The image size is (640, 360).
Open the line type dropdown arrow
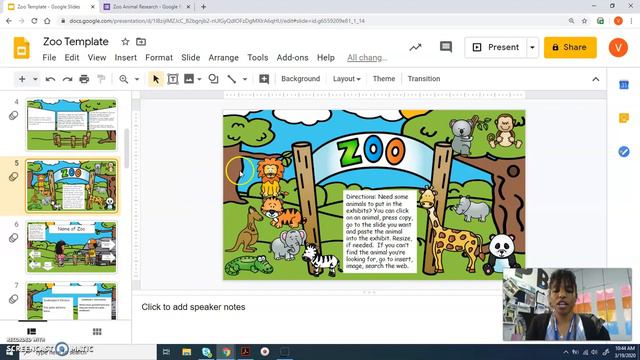[x=245, y=79]
